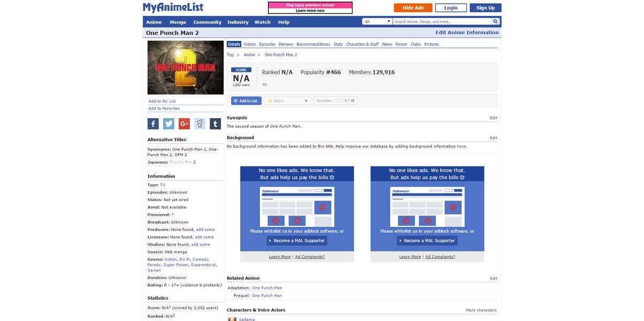
Task: Go to the Pictures tab
Action: pos(432,44)
